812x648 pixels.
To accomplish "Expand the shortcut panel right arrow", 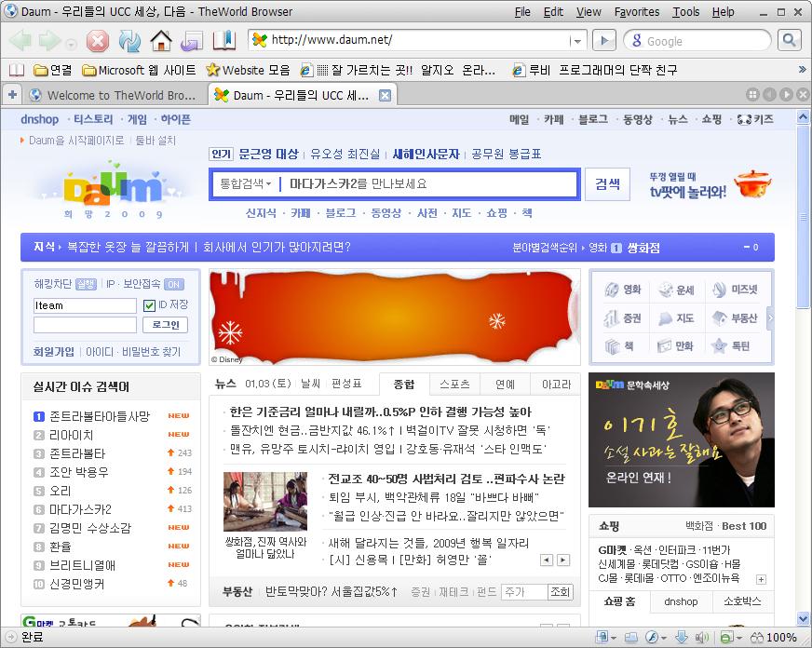I will point(770,318).
